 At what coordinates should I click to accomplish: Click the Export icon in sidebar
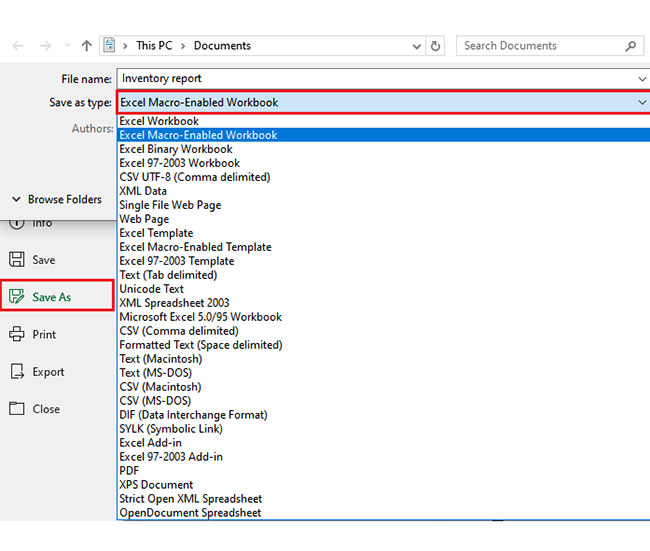point(17,372)
